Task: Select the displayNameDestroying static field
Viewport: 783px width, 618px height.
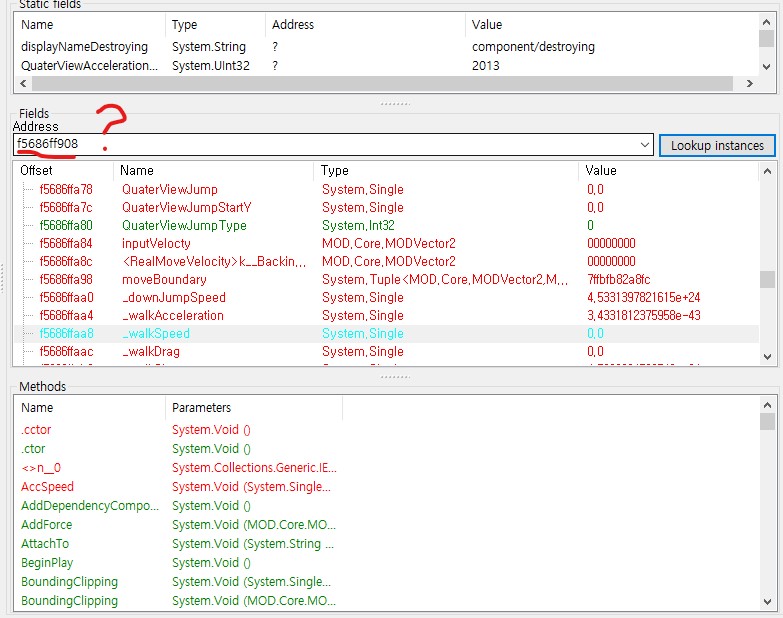Action: pos(84,46)
